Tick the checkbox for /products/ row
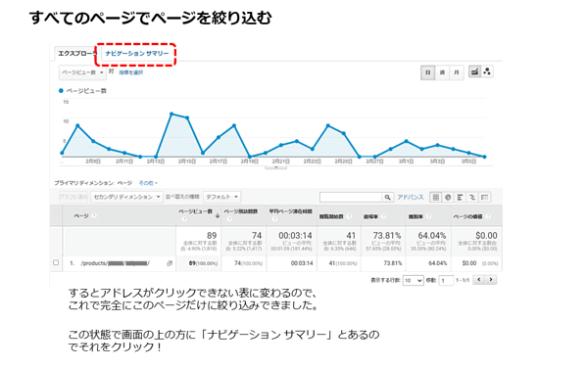This screenshot has height=368, width=588. (56, 263)
